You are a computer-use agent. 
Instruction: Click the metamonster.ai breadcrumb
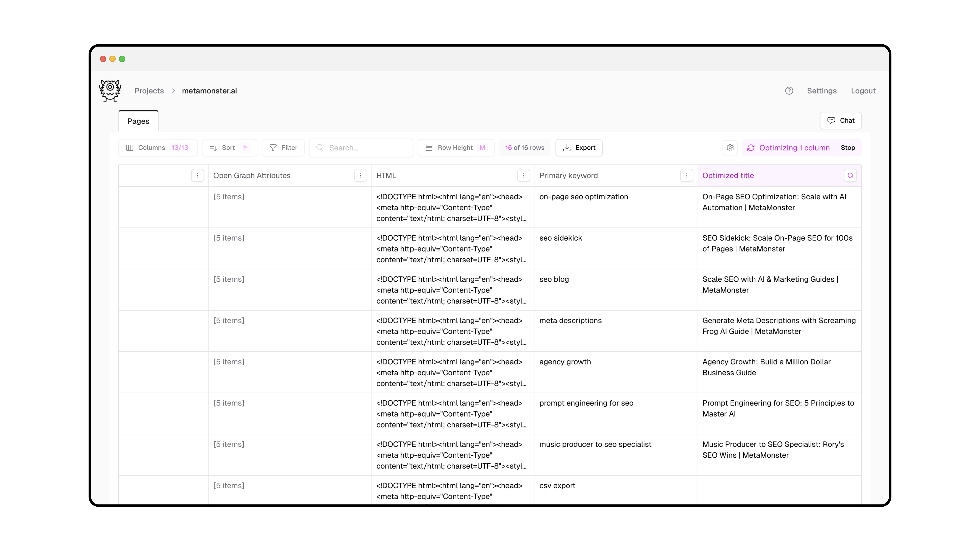(209, 91)
